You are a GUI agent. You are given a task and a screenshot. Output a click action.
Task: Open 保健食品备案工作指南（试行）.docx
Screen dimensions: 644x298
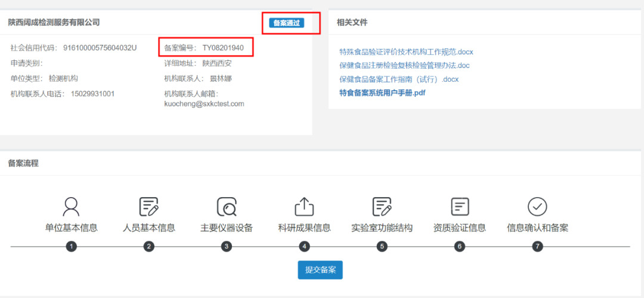pos(399,79)
